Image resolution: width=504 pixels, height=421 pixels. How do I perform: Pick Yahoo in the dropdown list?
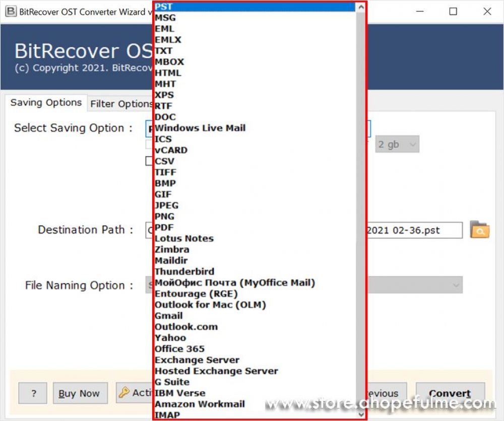pyautogui.click(x=255, y=338)
